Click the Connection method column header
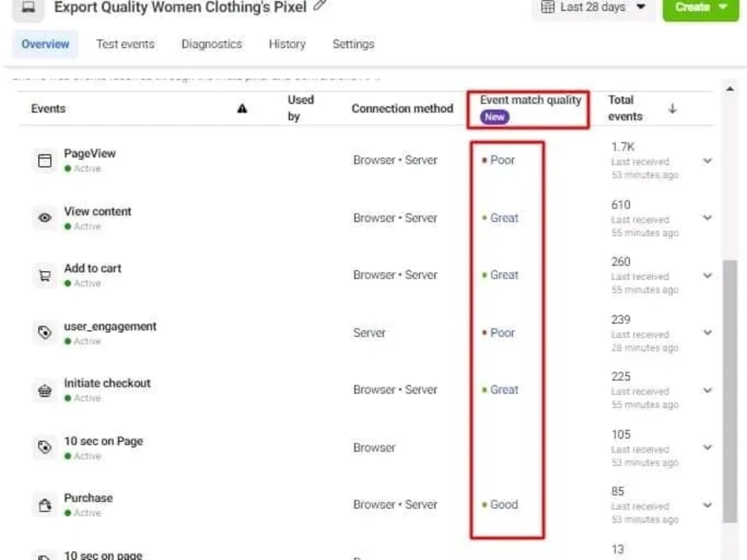The width and height of the screenshot is (747, 560). pos(402,108)
